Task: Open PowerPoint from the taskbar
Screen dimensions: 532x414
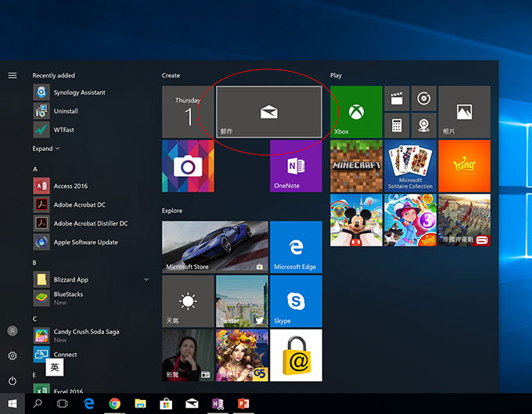Action: [x=243, y=404]
